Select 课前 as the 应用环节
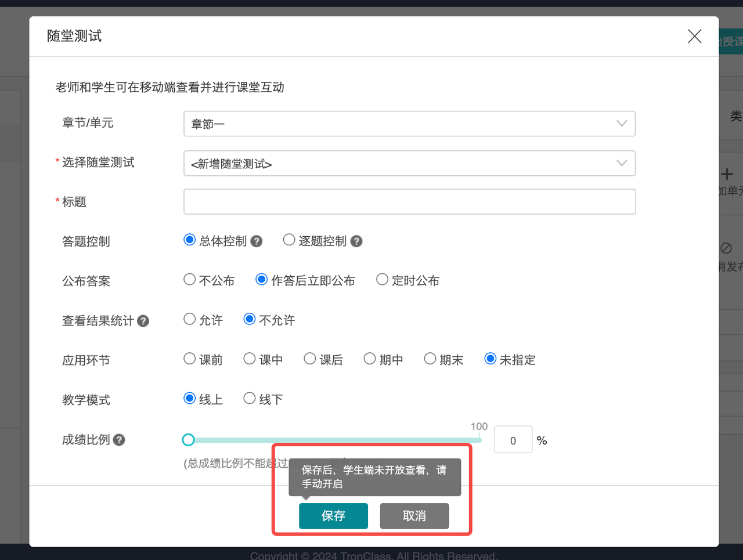Image resolution: width=743 pixels, height=560 pixels. pyautogui.click(x=190, y=359)
